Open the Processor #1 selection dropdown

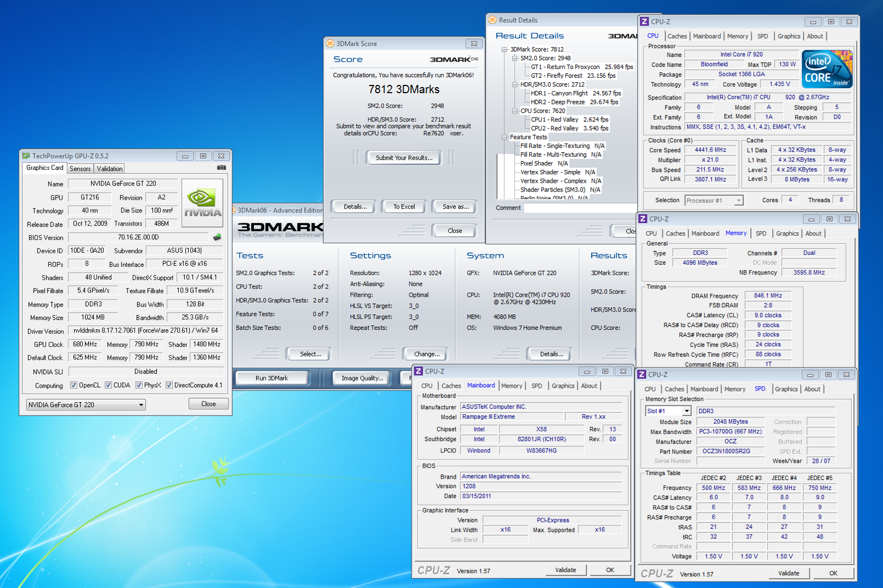[714, 201]
